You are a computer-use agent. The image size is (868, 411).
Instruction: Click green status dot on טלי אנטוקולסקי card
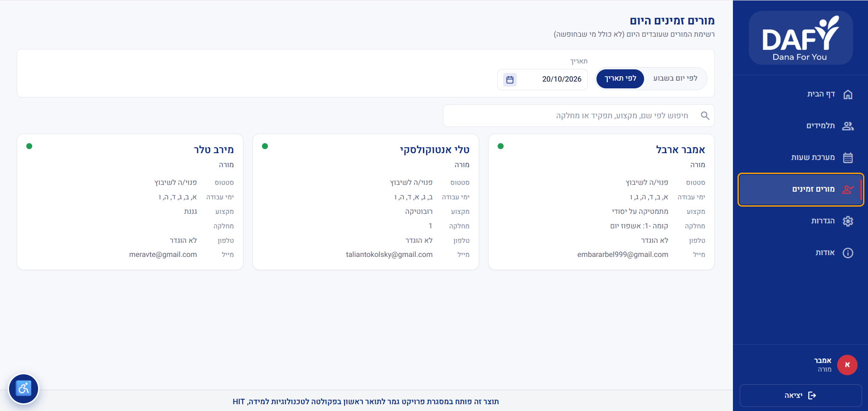point(265,146)
